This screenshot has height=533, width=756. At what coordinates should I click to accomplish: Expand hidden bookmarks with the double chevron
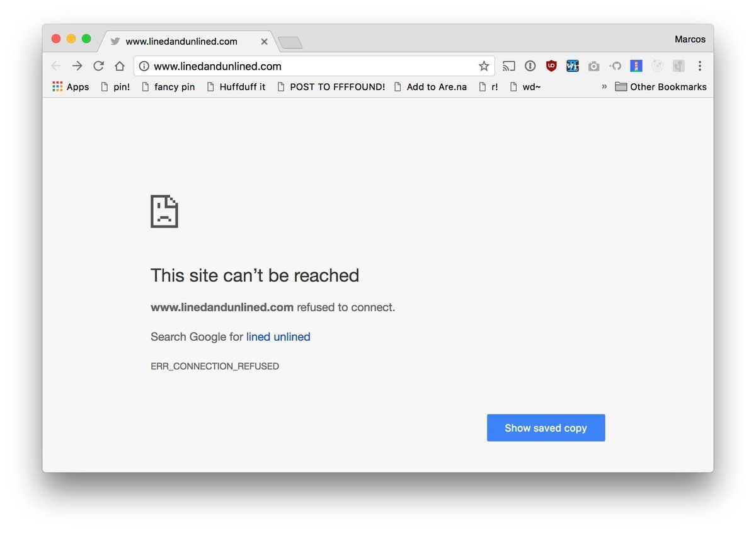coord(604,86)
